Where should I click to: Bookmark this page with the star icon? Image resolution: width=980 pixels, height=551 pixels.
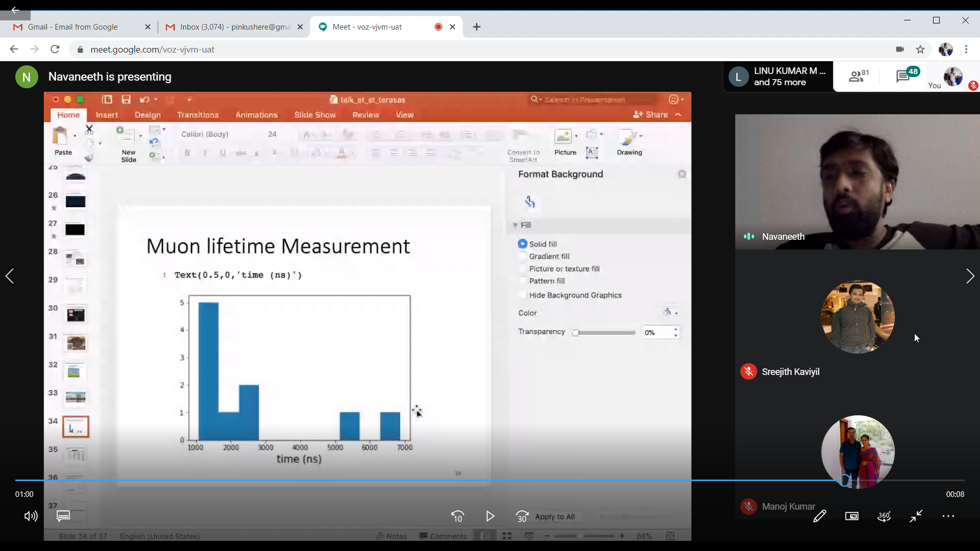click(920, 49)
